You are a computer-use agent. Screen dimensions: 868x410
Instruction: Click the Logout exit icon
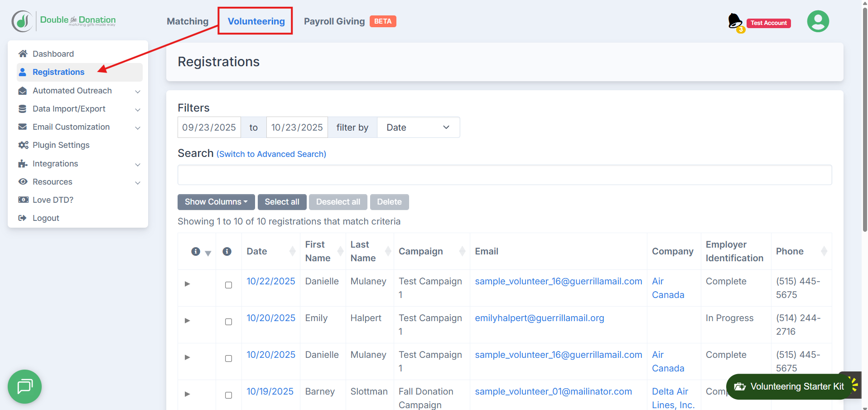click(23, 218)
